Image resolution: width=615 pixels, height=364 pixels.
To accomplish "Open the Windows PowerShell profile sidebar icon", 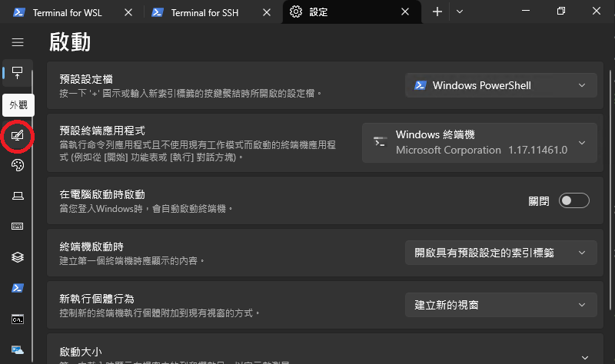I will [x=17, y=288].
